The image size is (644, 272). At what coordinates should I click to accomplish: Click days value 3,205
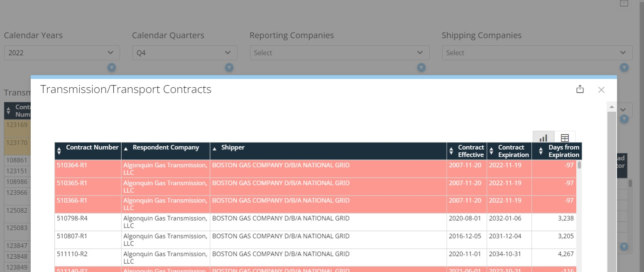(566, 236)
